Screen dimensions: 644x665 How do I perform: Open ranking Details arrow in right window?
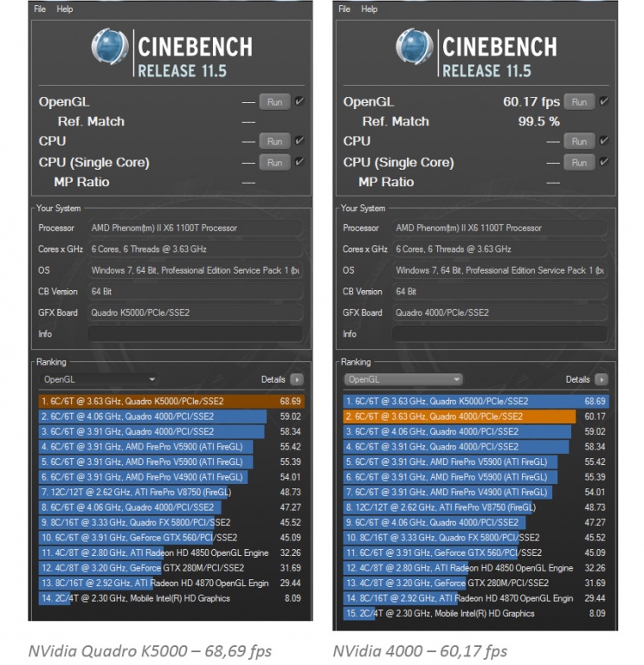(x=602, y=379)
